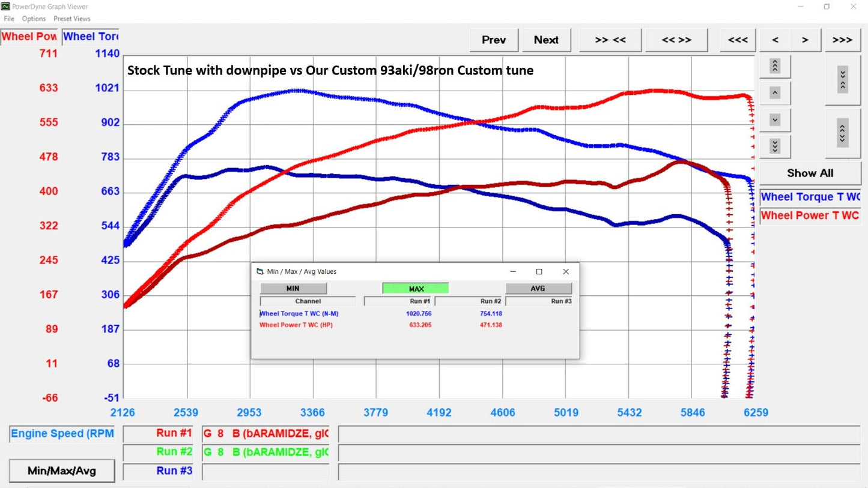Click the vertical zoom-out chevrons button

pyautogui.click(x=842, y=133)
